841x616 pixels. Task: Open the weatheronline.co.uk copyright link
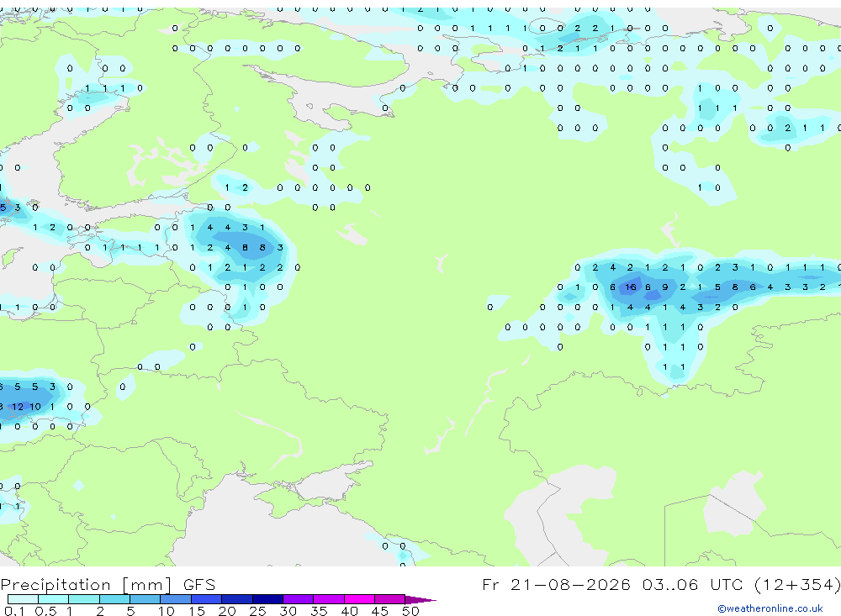(x=770, y=608)
